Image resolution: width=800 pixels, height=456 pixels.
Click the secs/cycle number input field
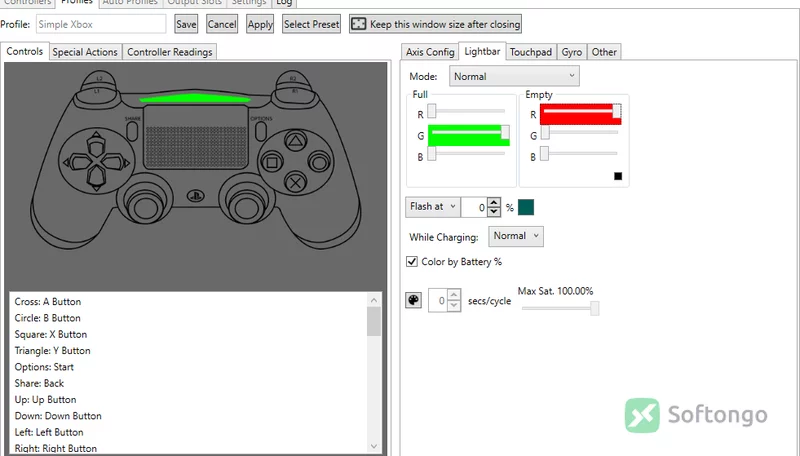coord(438,300)
